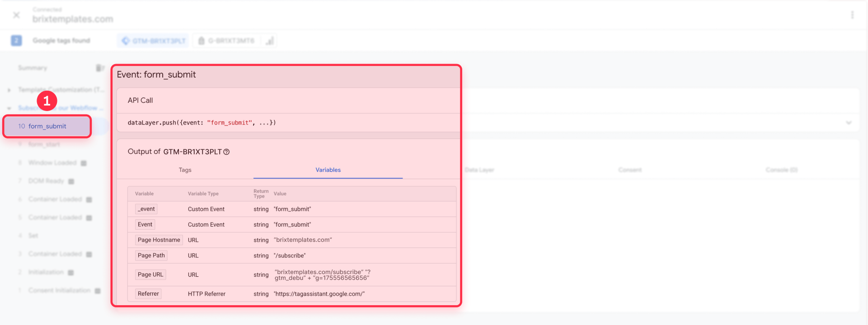
Task: Select event 3 Container Loaded
Action: 55,254
